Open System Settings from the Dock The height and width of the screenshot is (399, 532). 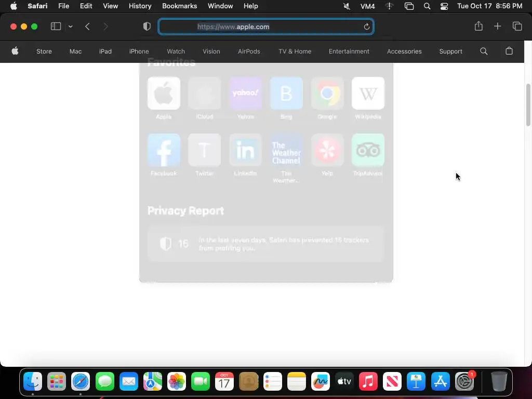tap(464, 381)
